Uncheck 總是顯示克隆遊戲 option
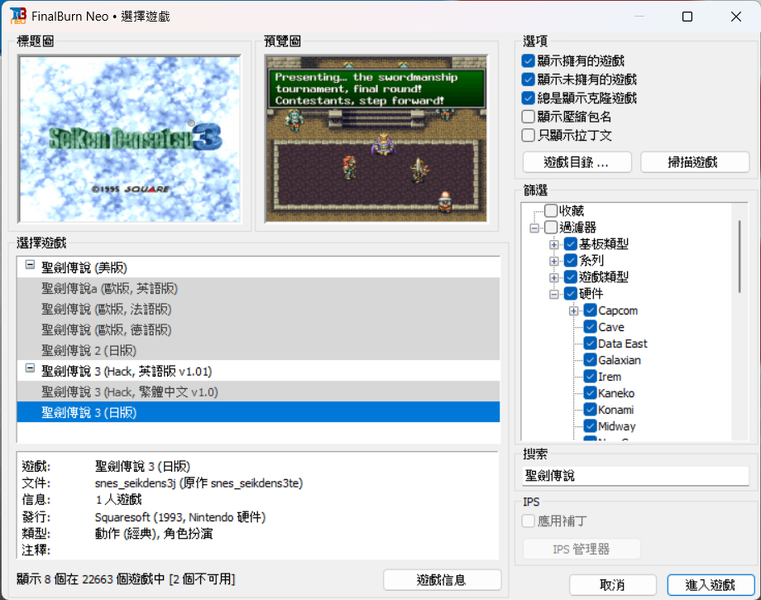This screenshot has height=600, width=761. pyautogui.click(x=528, y=98)
